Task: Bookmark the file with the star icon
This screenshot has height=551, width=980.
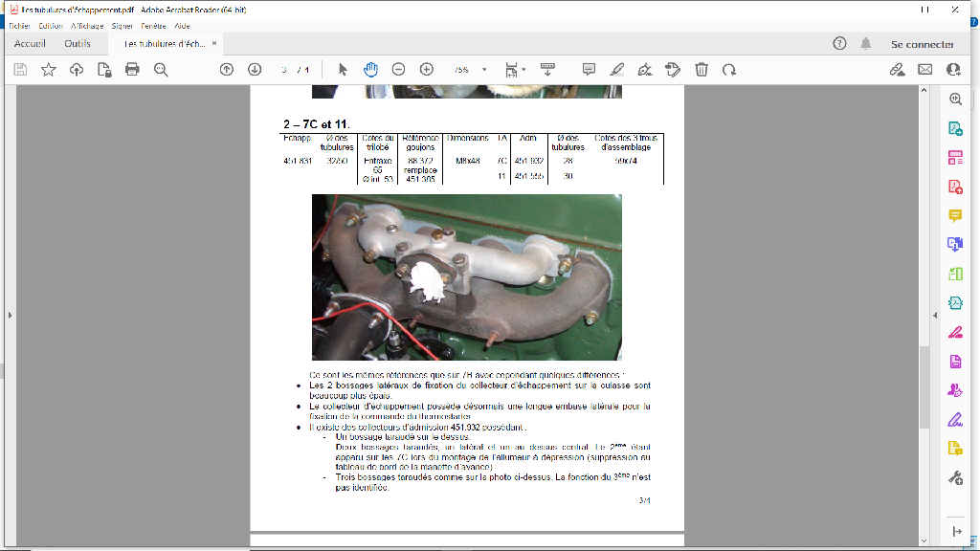Action: point(49,69)
